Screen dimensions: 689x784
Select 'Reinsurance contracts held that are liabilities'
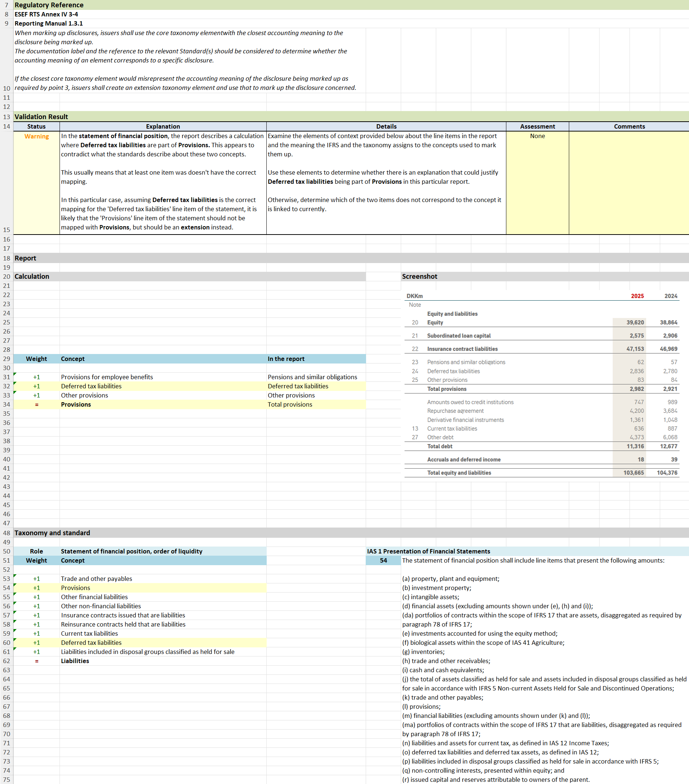(x=163, y=624)
